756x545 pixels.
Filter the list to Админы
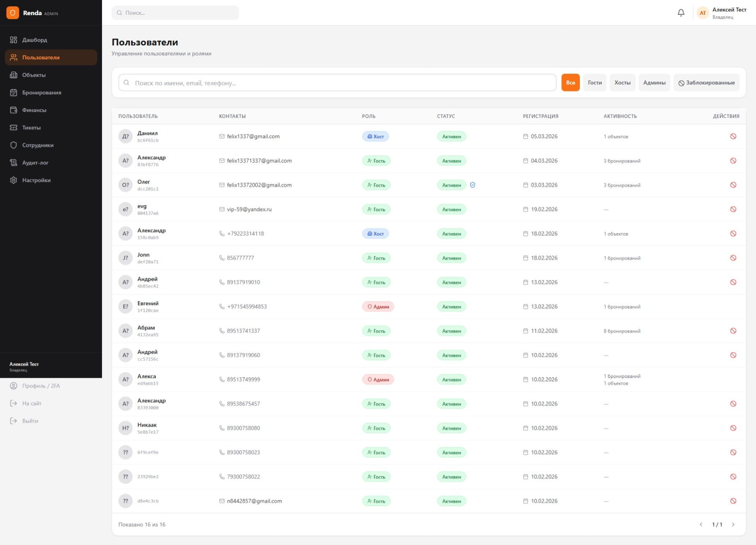pyautogui.click(x=654, y=83)
